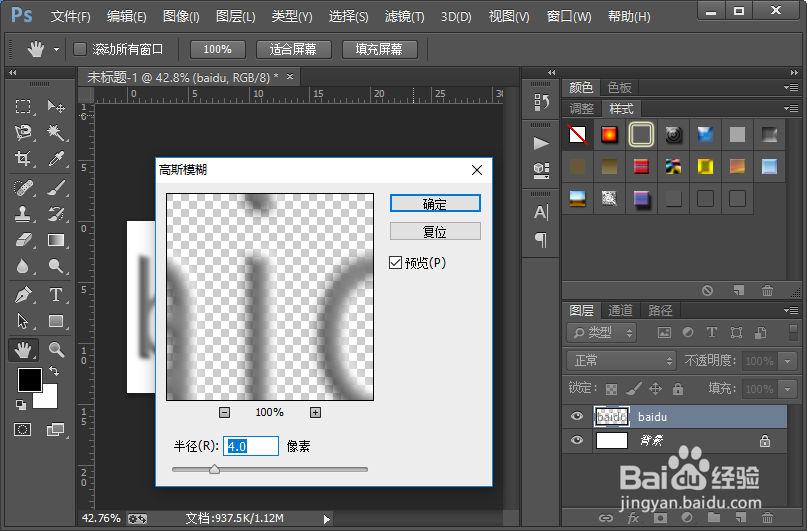The height and width of the screenshot is (531, 807).
Task: Select the Move tool
Action: [x=56, y=107]
